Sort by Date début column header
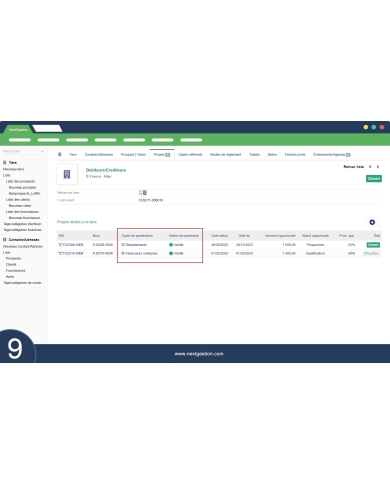 point(220,236)
